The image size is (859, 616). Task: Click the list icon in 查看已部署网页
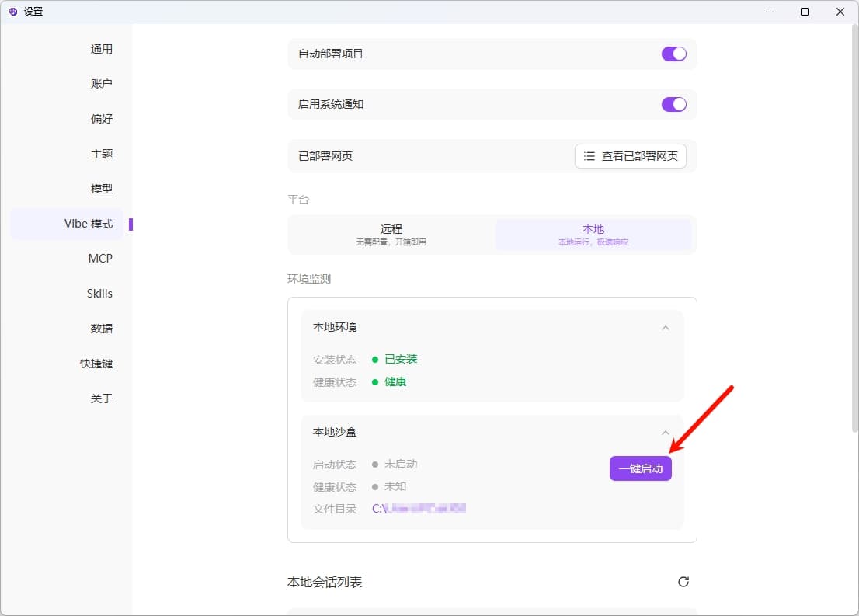pyautogui.click(x=589, y=156)
